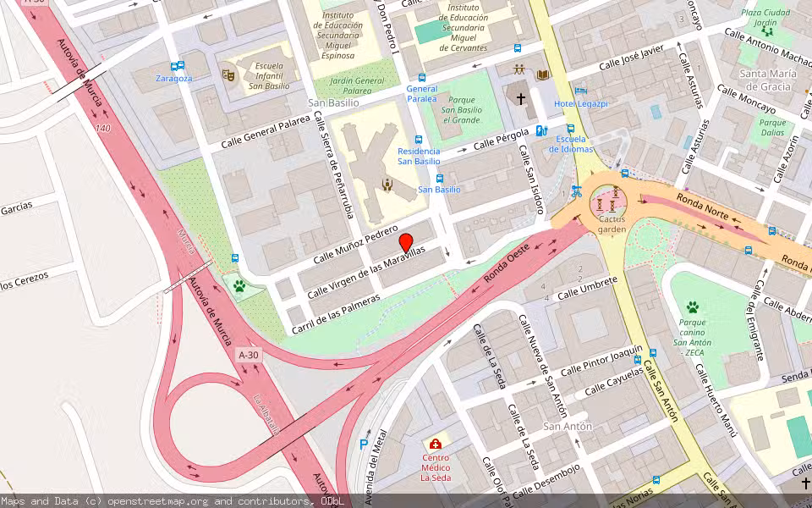
Task: Select the Escuela de Idiomas label
Action: point(571,144)
